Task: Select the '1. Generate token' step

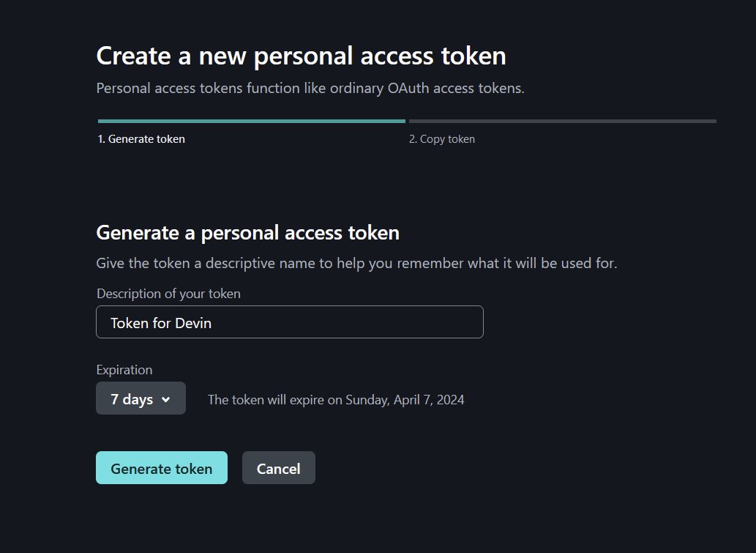Action: coord(141,139)
